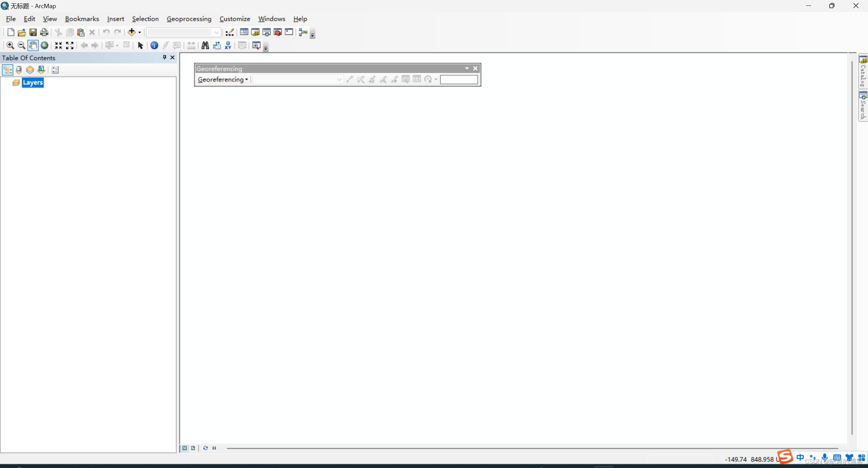Image resolution: width=868 pixels, height=468 pixels.
Task: Open the Catalog window from toolbar
Action: coord(255,32)
